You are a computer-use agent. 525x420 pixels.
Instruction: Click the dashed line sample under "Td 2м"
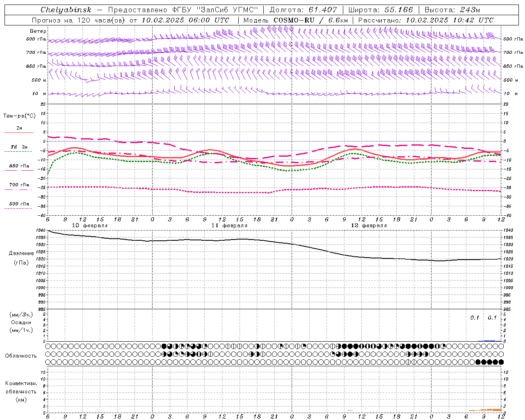point(18,151)
